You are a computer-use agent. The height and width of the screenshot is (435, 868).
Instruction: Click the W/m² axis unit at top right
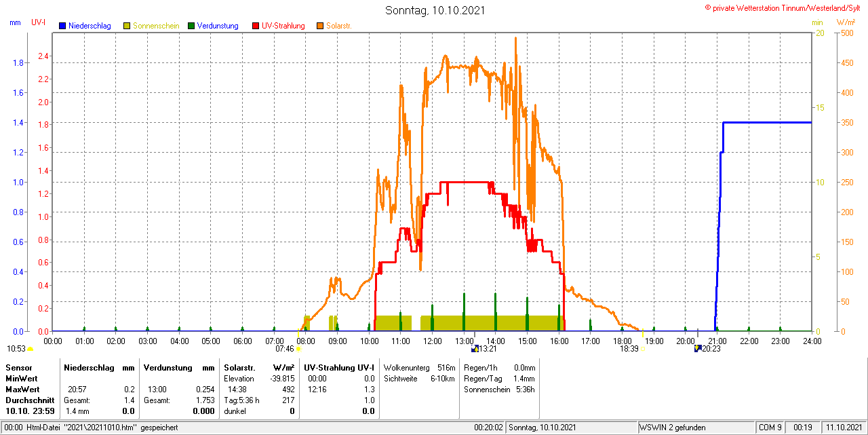[846, 22]
